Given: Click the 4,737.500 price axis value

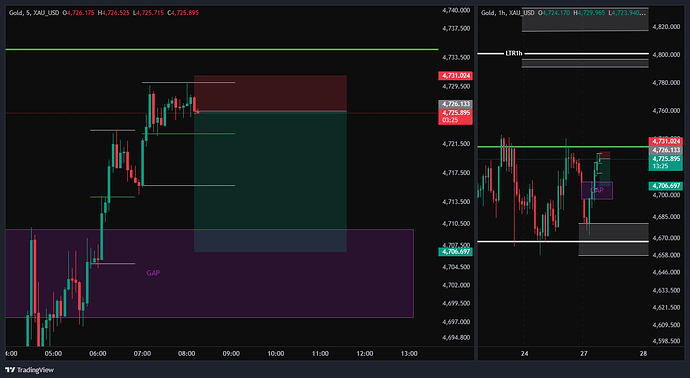Looking at the screenshot, I should 456,28.
